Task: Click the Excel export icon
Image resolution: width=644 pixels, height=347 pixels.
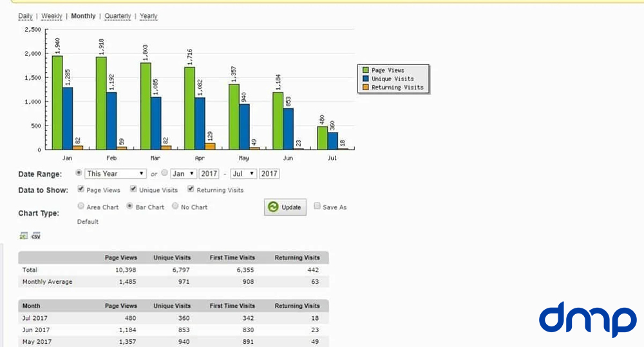Action: point(24,236)
